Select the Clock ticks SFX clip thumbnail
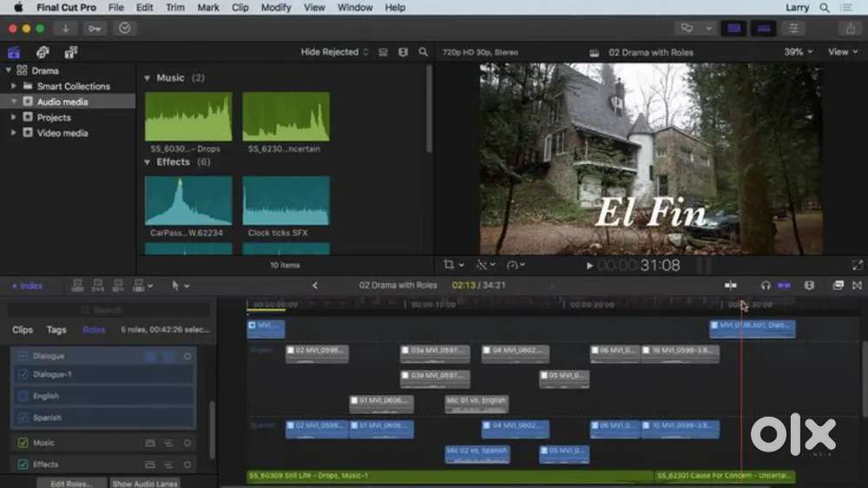 [x=286, y=201]
